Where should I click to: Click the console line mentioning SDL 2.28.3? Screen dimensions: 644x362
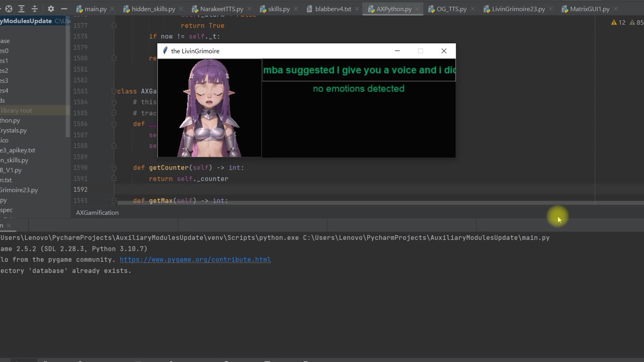coord(74,249)
